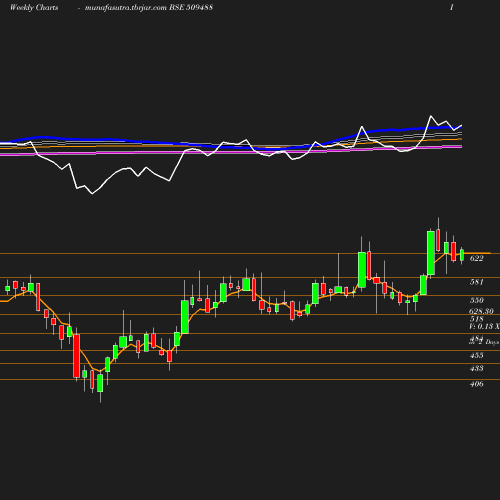Click the "Weekly Charts" title text

click(34, 8)
